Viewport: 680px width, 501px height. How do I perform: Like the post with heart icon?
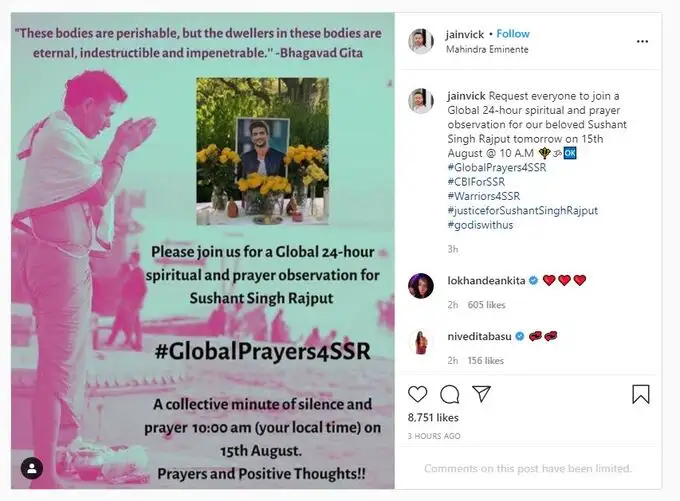click(x=418, y=394)
